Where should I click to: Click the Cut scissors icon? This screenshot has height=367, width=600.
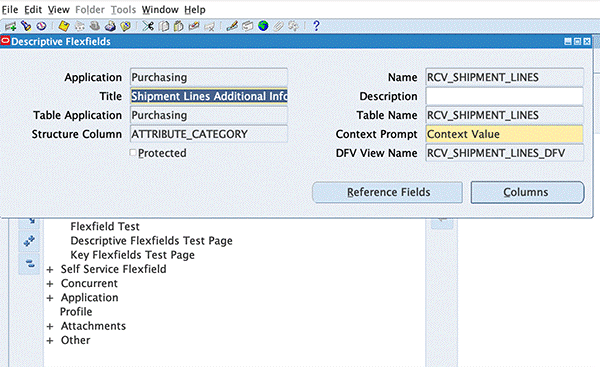tap(148, 26)
